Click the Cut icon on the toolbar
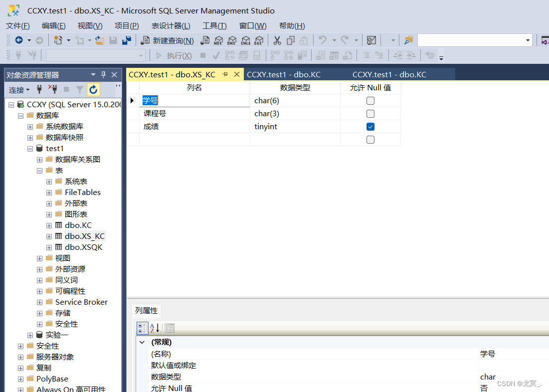 [277, 40]
